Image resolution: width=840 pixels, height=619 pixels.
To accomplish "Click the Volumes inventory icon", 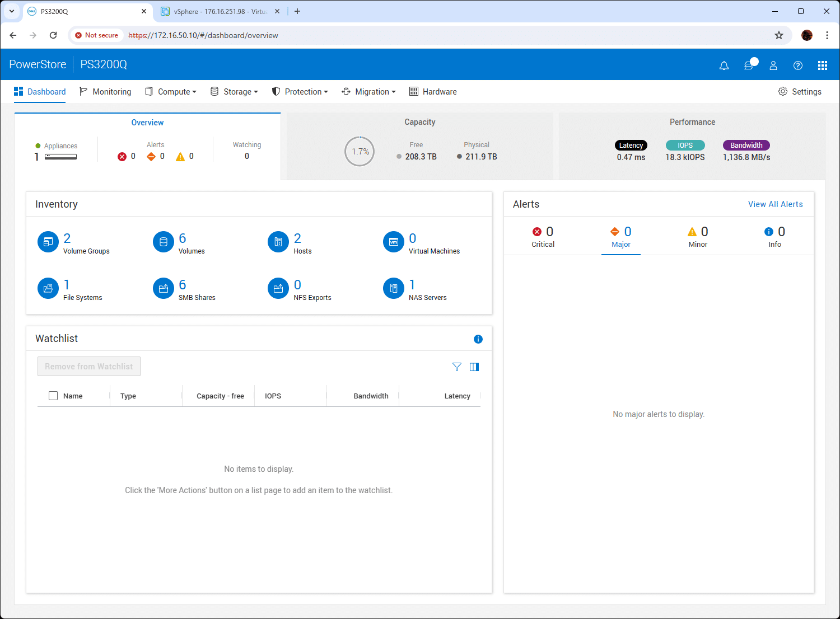I will [x=164, y=242].
